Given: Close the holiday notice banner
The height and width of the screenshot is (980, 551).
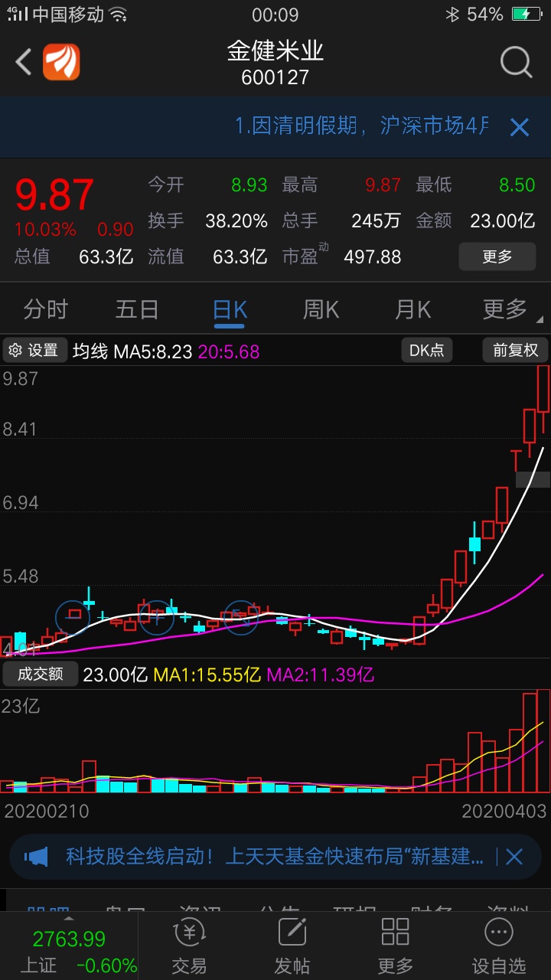Looking at the screenshot, I should click(x=520, y=127).
